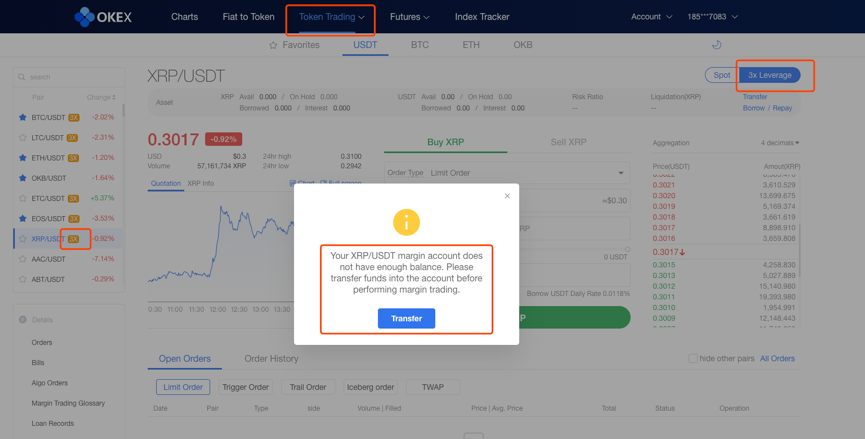
Task: Expand the user 185***7083 dropdown
Action: click(x=712, y=17)
